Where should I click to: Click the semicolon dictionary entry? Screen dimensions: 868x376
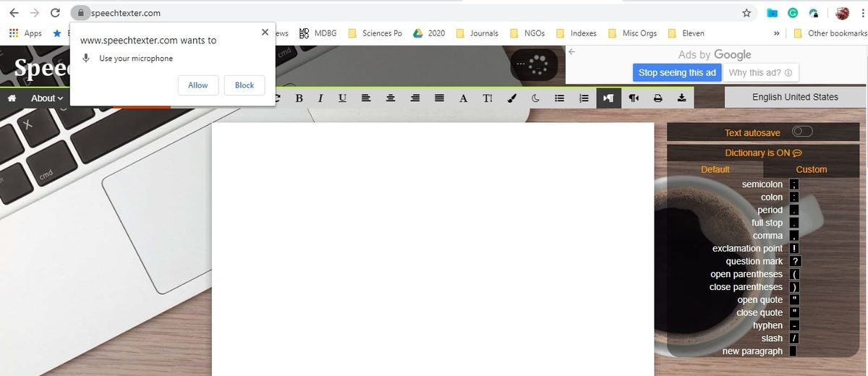point(770,184)
